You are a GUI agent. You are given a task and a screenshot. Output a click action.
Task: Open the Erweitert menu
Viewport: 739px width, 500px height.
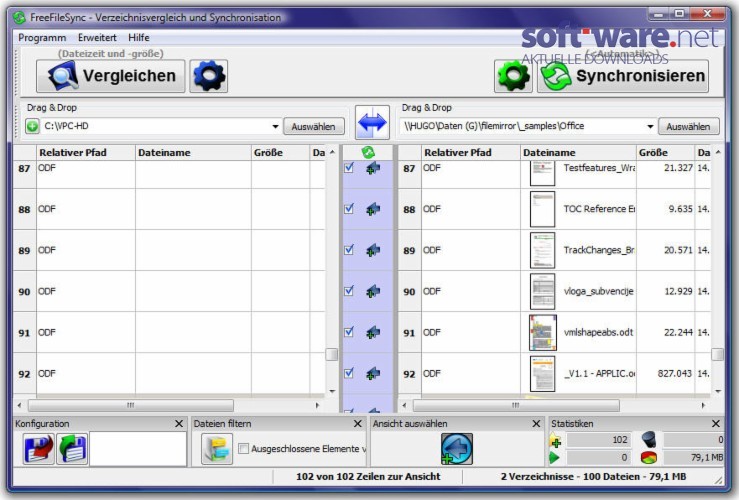[97, 38]
